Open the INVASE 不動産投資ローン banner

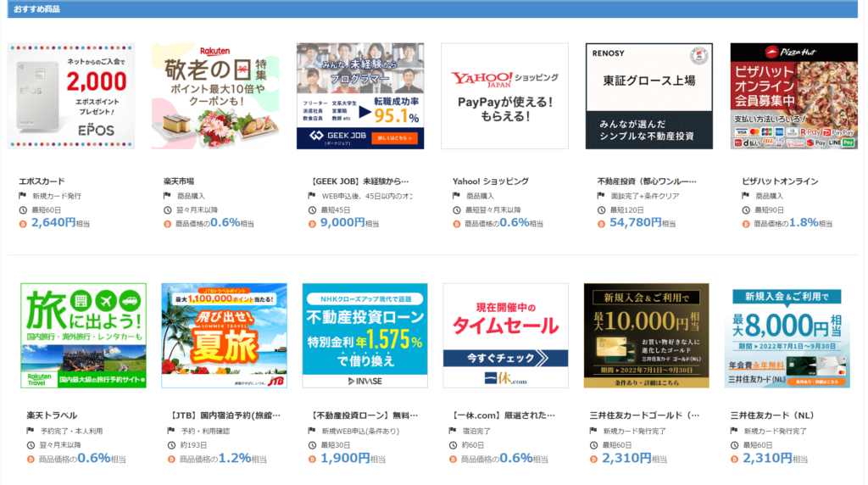[364, 336]
